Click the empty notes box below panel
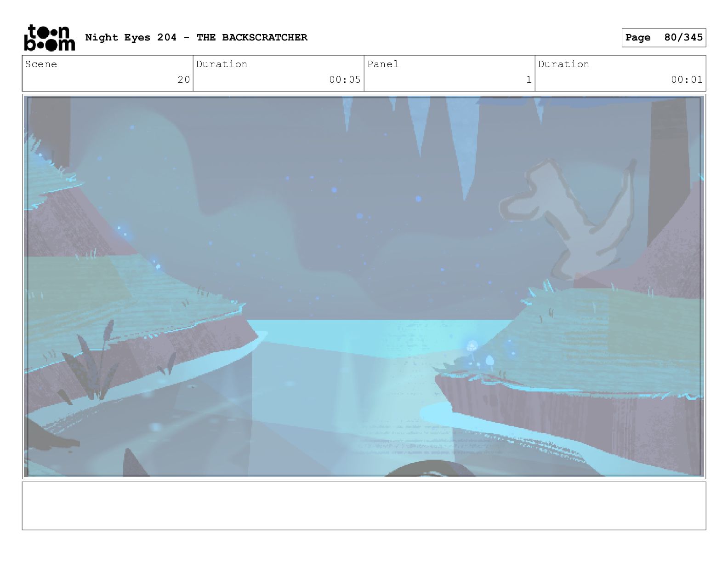 tap(364, 506)
